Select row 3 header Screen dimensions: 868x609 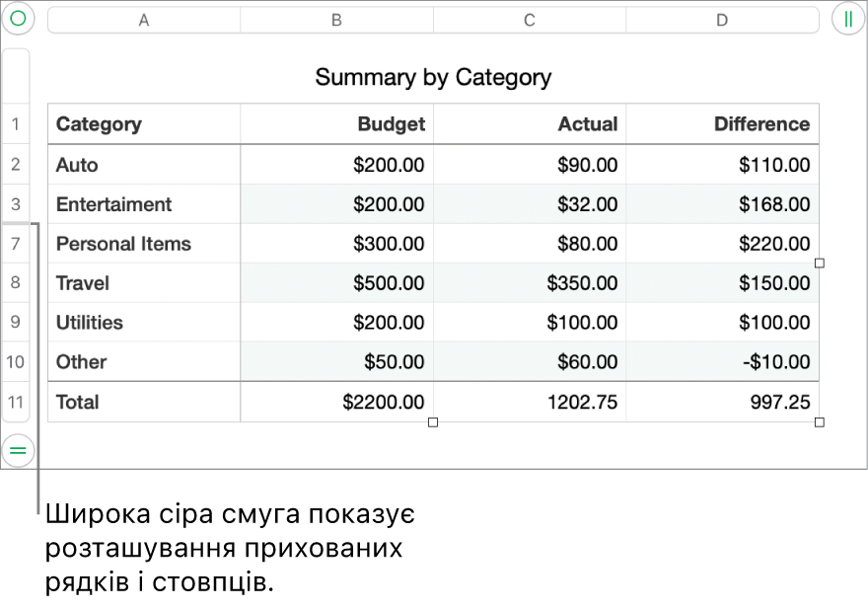pos(16,204)
